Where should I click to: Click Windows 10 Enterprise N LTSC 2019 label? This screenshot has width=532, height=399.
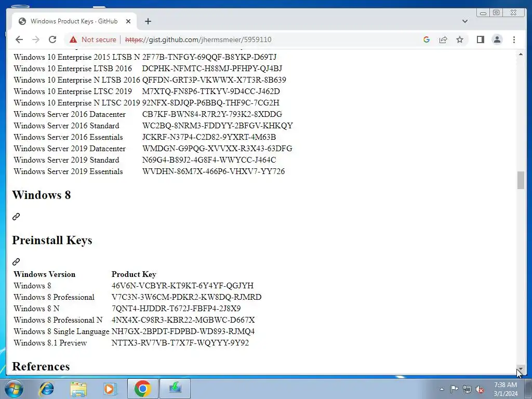tap(77, 103)
